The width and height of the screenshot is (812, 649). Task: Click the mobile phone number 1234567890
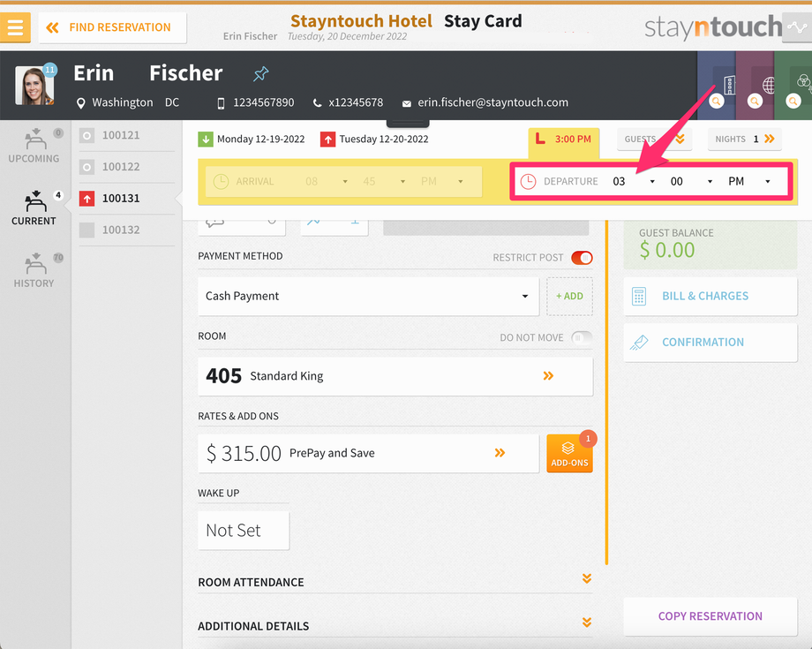[264, 102]
